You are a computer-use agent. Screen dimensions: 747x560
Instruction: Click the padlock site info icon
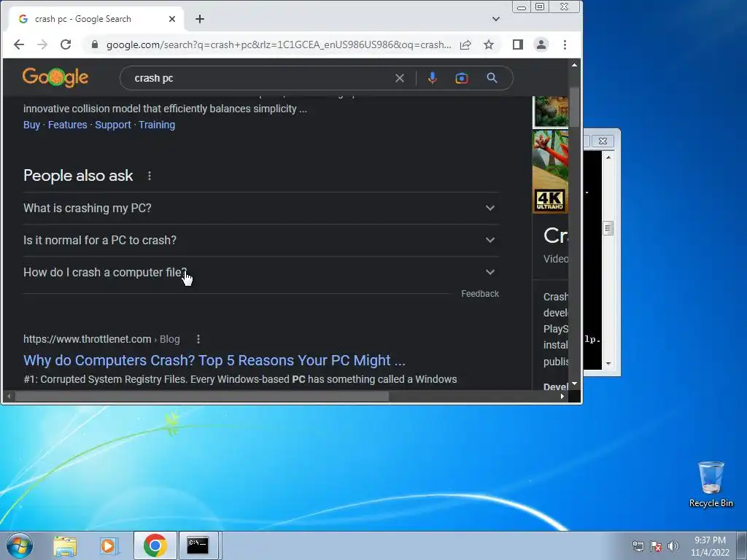coord(95,44)
